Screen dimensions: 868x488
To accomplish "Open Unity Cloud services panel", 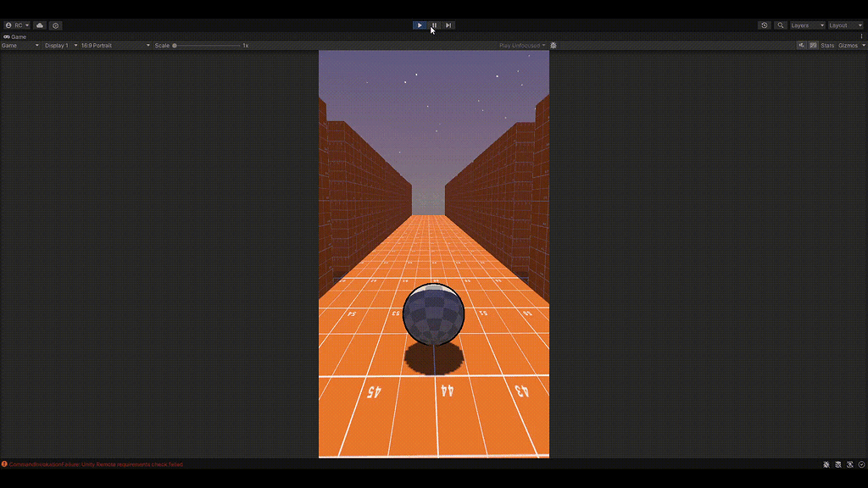I will coord(38,25).
